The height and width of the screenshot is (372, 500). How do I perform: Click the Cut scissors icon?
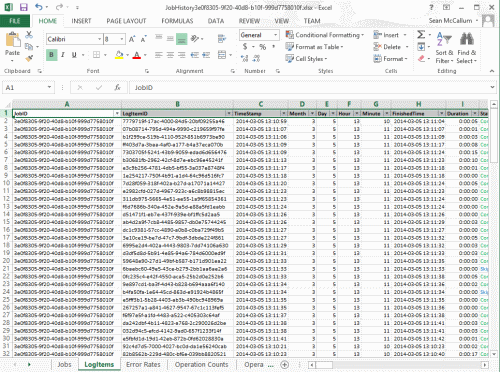pyautogui.click(x=29, y=35)
